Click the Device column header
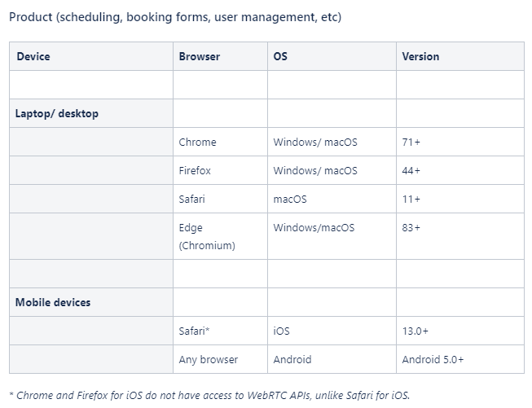This screenshot has width=532, height=408. 33,57
